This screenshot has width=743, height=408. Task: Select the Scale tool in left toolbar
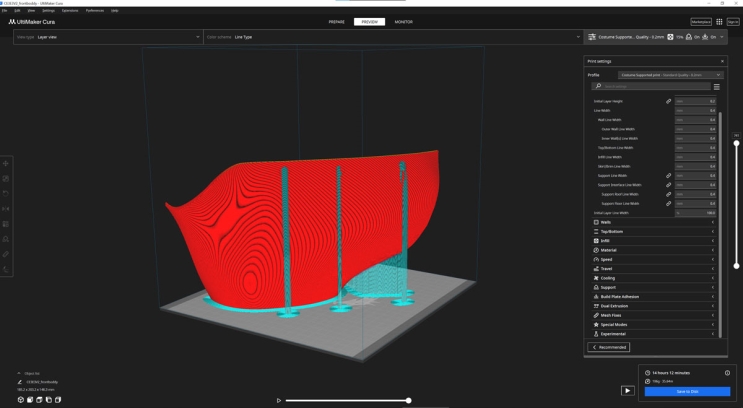tap(6, 178)
